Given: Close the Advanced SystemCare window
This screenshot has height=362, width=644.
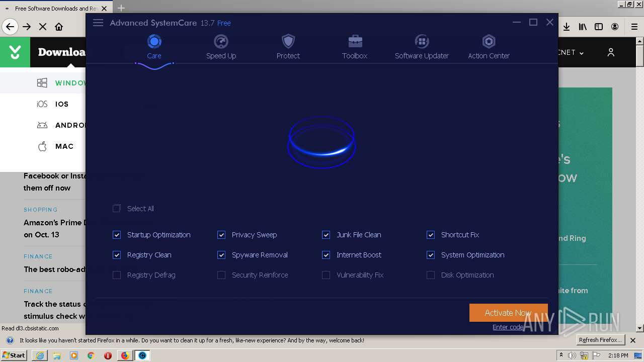Looking at the screenshot, I should [x=550, y=23].
